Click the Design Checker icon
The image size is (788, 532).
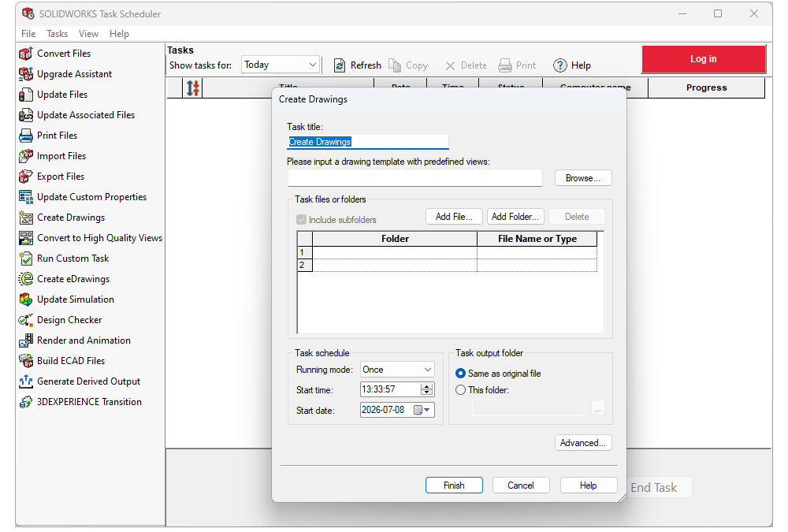[26, 320]
